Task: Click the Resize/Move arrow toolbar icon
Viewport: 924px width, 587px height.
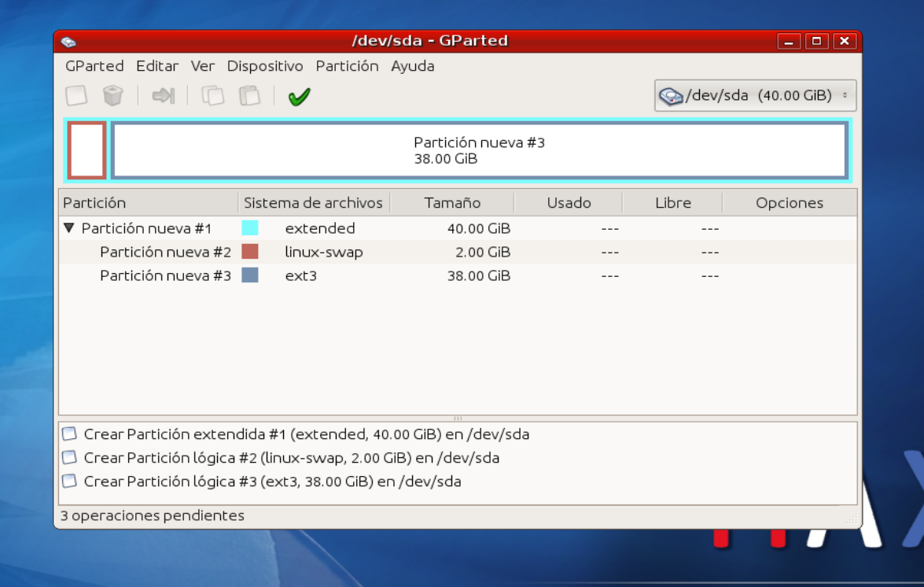Action: (164, 95)
